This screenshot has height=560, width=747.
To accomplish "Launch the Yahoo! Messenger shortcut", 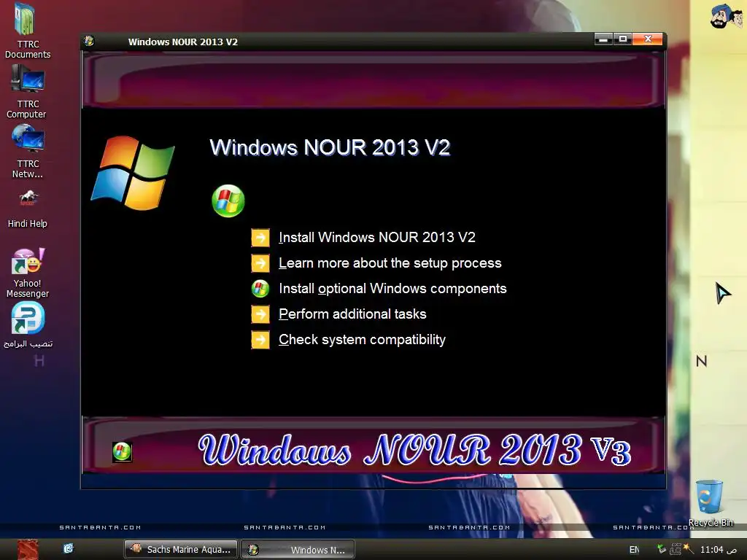I will (x=28, y=273).
